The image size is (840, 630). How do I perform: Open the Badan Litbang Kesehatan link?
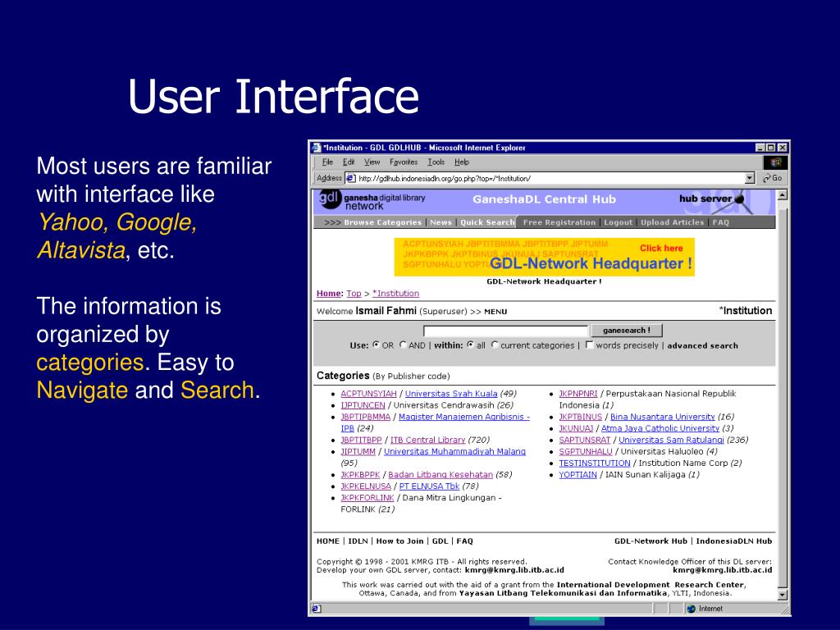pyautogui.click(x=441, y=475)
